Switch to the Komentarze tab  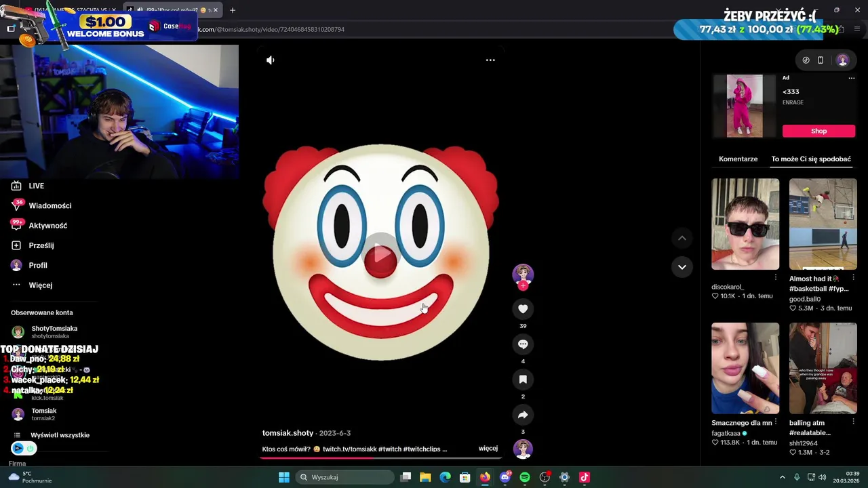(738, 159)
